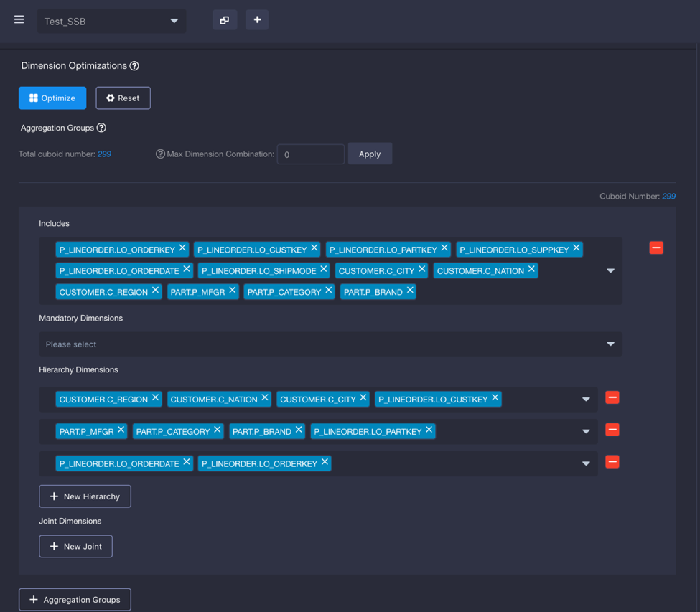Click the Aggregation Groups help icon

[x=101, y=128]
